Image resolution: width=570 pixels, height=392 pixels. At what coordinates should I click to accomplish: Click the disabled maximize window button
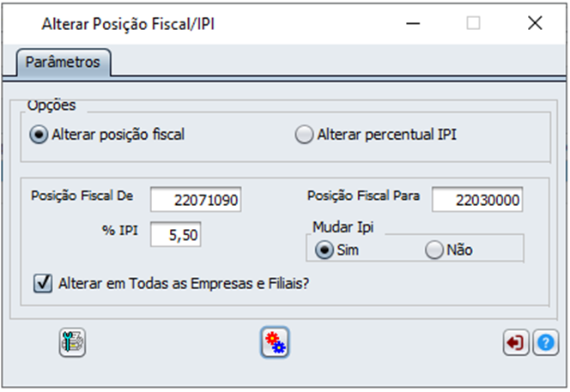[x=473, y=24]
